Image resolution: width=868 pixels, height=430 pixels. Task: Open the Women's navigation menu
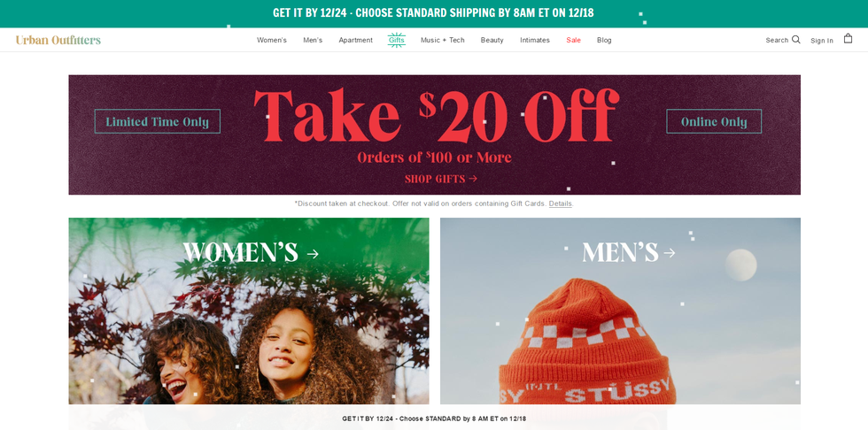(271, 41)
